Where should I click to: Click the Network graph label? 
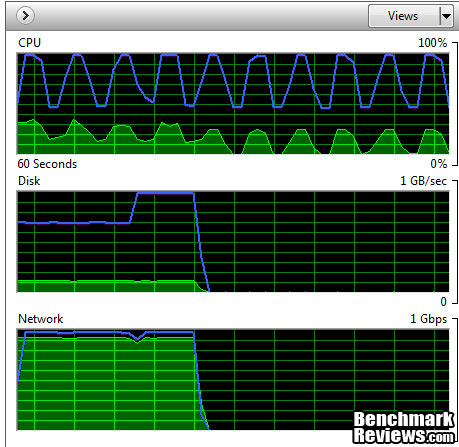tap(41, 319)
